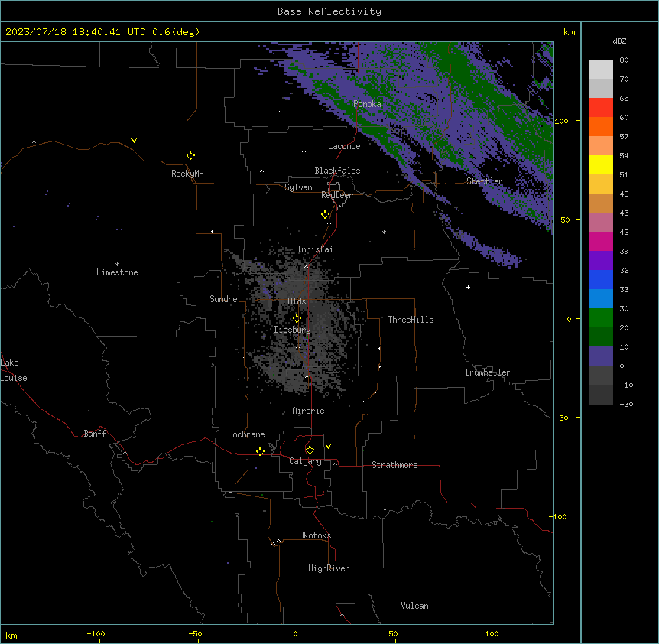Screen dimensions: 659x644
Task: Select the Innisfail city label
Action: pyautogui.click(x=317, y=249)
